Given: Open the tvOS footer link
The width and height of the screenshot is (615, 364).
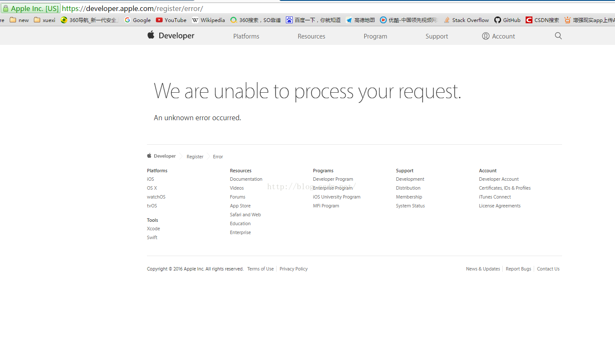Looking at the screenshot, I should tap(152, 206).
